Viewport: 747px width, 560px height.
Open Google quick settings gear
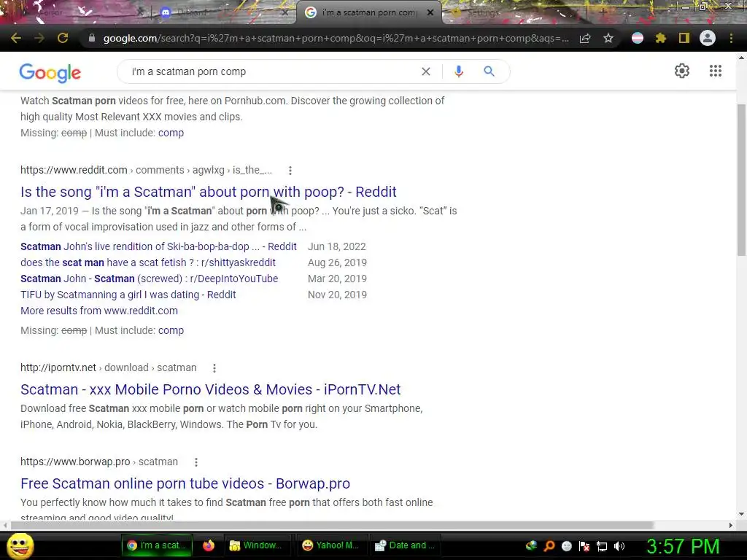point(682,71)
